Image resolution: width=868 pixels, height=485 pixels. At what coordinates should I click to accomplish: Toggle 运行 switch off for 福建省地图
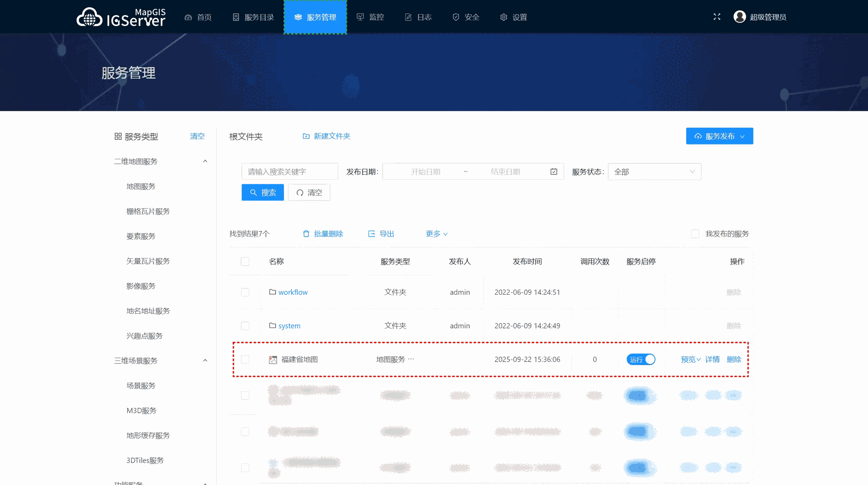click(x=641, y=359)
